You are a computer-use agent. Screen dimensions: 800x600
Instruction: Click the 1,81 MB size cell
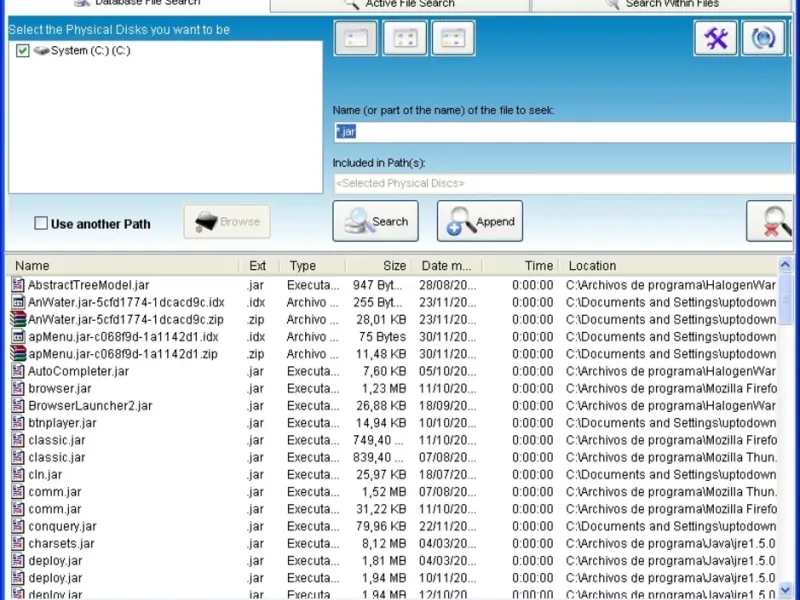pos(384,561)
